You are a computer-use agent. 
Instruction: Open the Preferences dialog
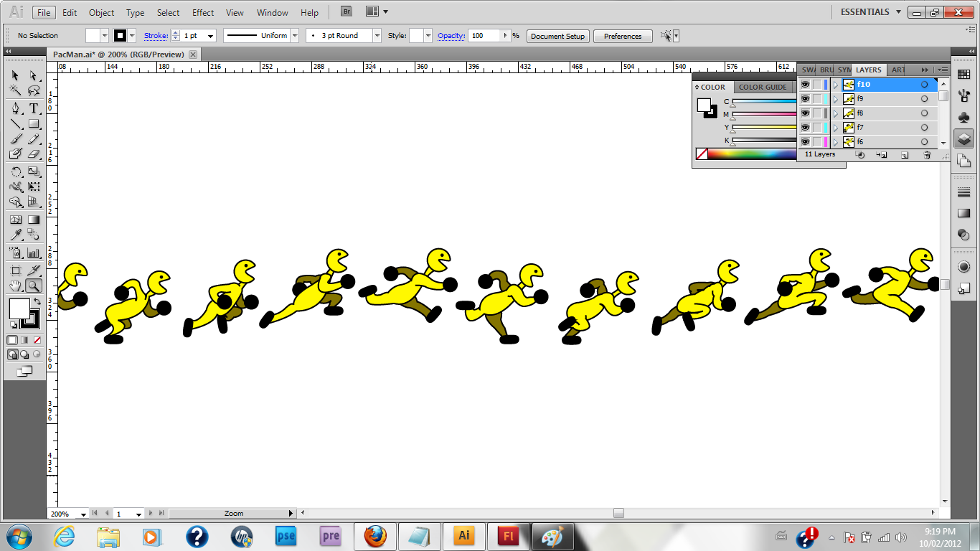(x=621, y=36)
